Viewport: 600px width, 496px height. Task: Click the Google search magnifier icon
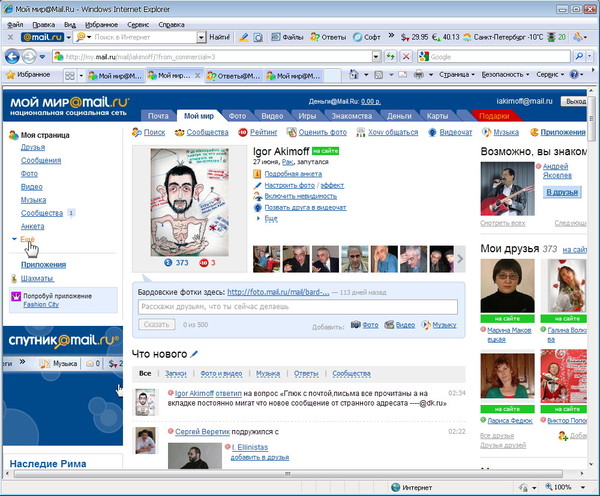[x=579, y=57]
